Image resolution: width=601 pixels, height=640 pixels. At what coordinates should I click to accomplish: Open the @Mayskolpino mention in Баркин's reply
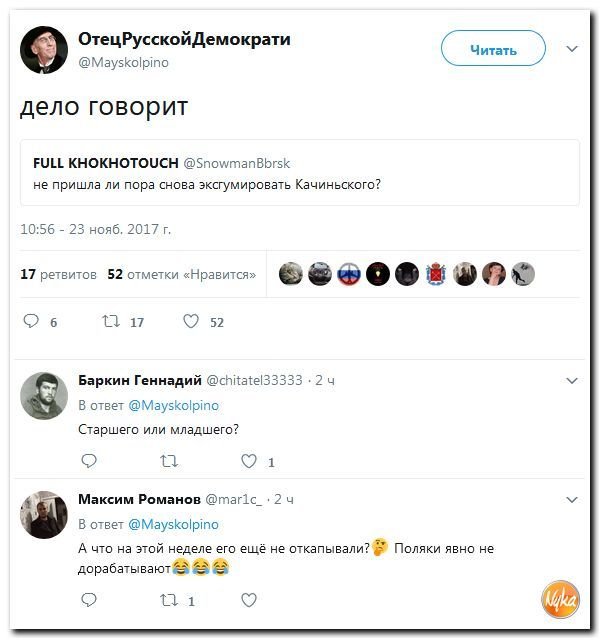tap(174, 405)
